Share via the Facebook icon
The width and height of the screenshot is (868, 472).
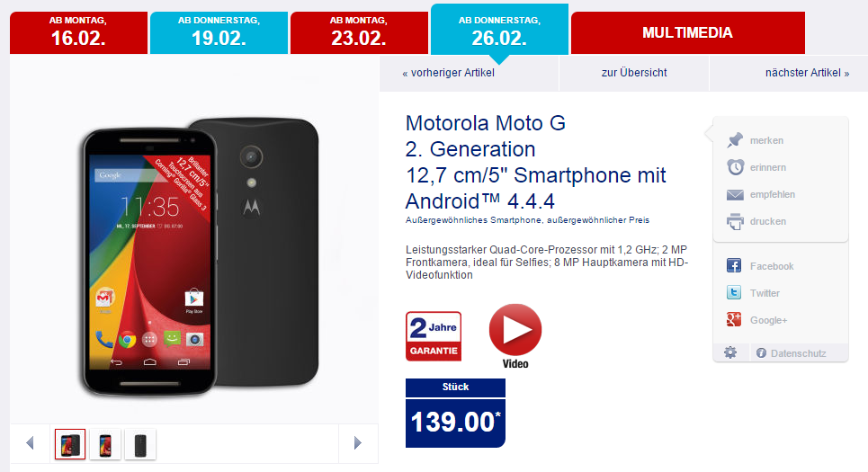[734, 265]
